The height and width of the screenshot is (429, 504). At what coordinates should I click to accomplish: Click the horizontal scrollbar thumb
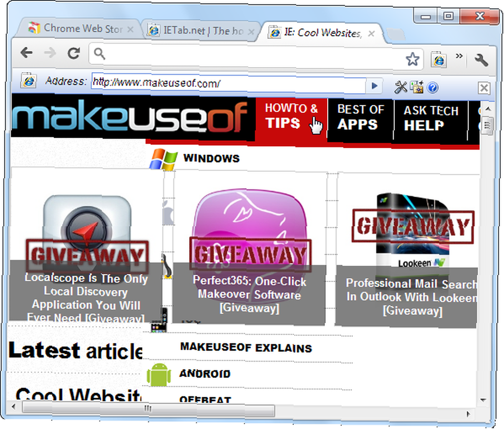coord(148,409)
